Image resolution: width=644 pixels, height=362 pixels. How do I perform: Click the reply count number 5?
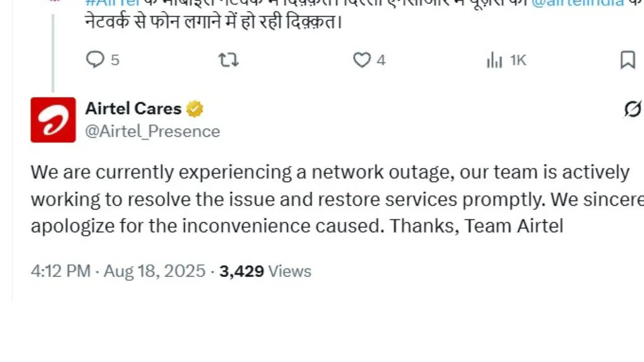click(x=115, y=60)
